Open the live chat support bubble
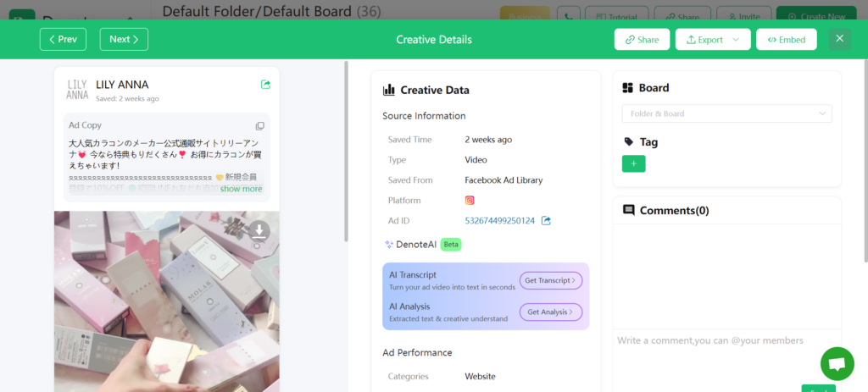Image resolution: width=868 pixels, height=392 pixels. [837, 364]
